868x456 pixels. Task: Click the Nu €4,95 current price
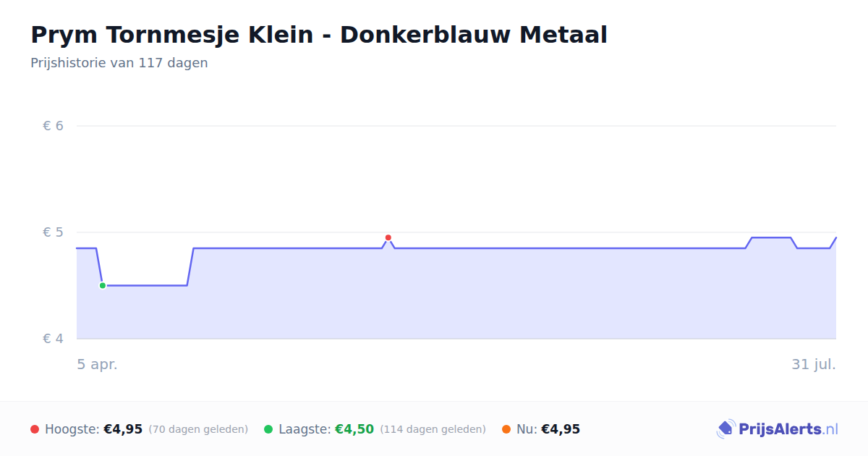(x=561, y=429)
